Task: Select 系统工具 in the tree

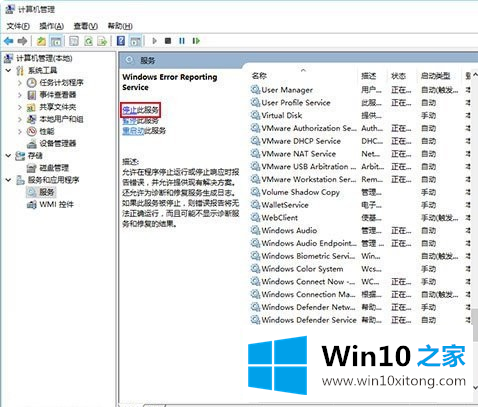Action: coord(42,70)
